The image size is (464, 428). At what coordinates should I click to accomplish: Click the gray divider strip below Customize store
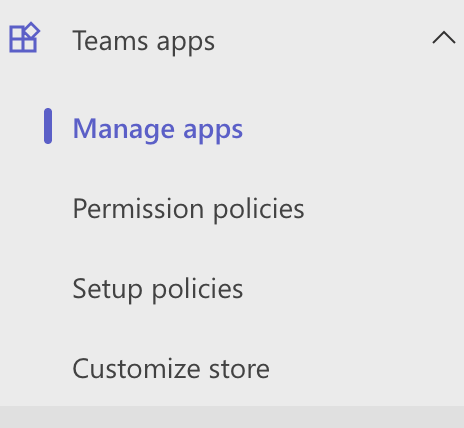coord(232,417)
